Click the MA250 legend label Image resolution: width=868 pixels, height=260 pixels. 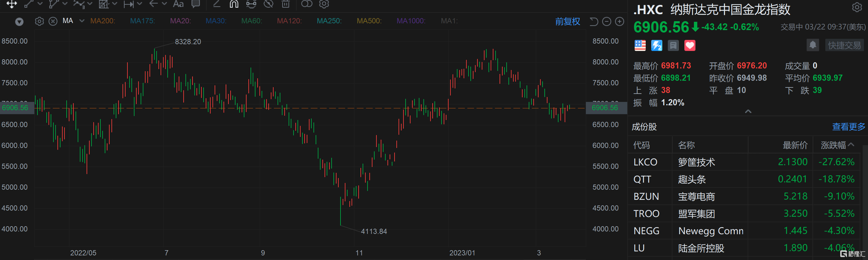[x=329, y=21]
